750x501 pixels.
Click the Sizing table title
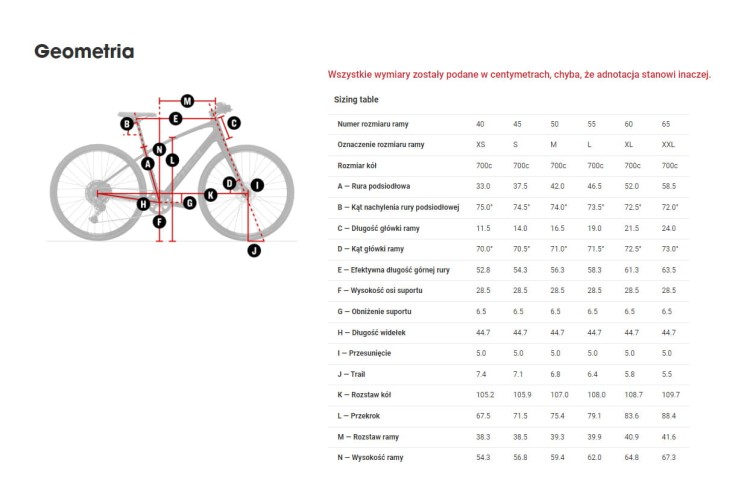tap(356, 100)
